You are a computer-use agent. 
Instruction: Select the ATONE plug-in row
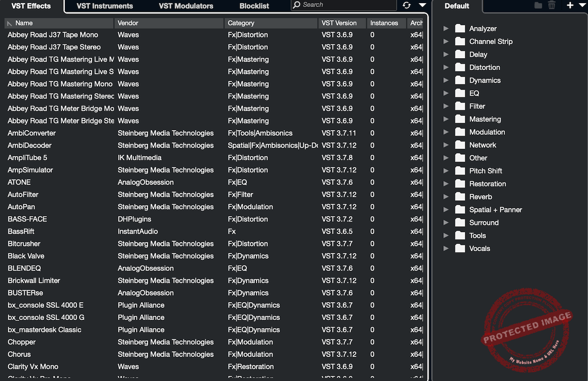214,182
